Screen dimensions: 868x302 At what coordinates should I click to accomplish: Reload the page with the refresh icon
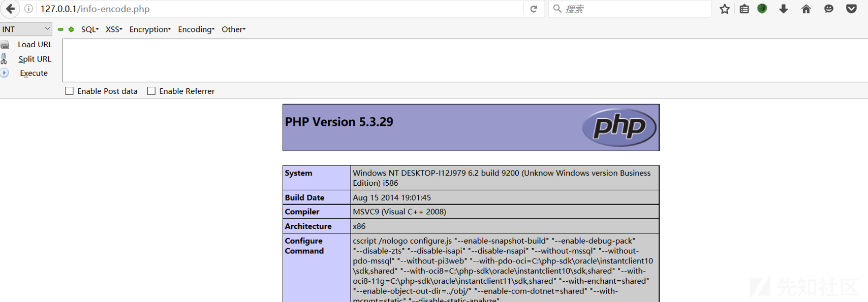point(534,9)
